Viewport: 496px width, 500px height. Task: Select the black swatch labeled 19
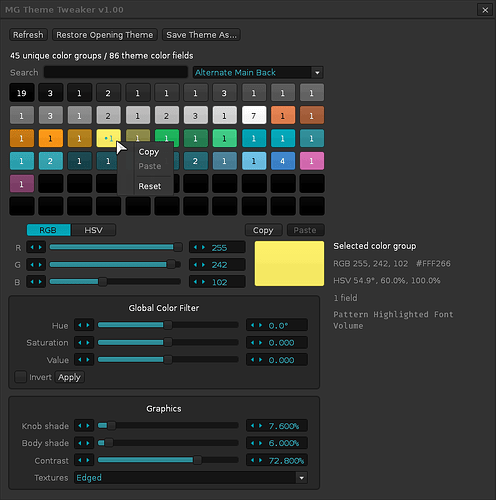pyautogui.click(x=22, y=93)
